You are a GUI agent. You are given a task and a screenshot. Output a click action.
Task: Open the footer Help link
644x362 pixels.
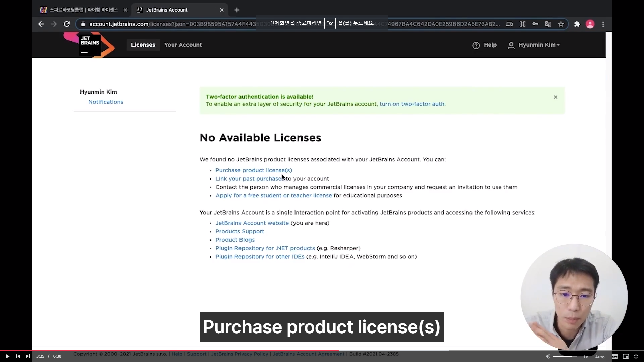[177, 354]
